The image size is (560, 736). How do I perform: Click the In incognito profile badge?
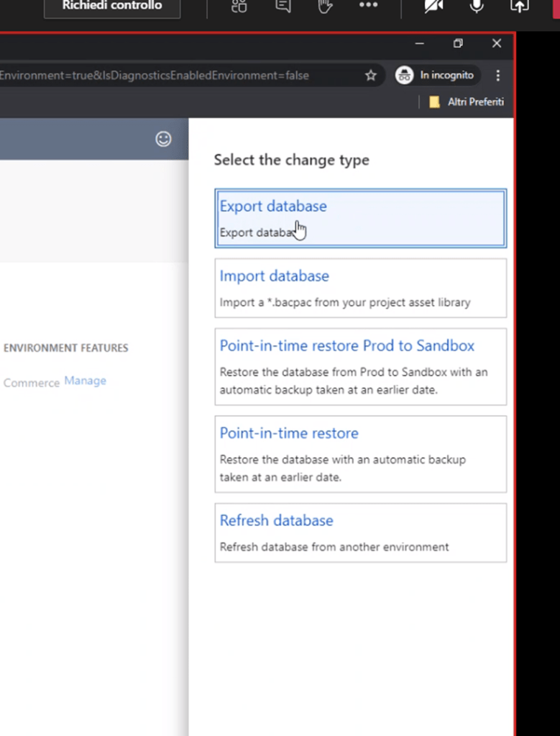tap(435, 76)
